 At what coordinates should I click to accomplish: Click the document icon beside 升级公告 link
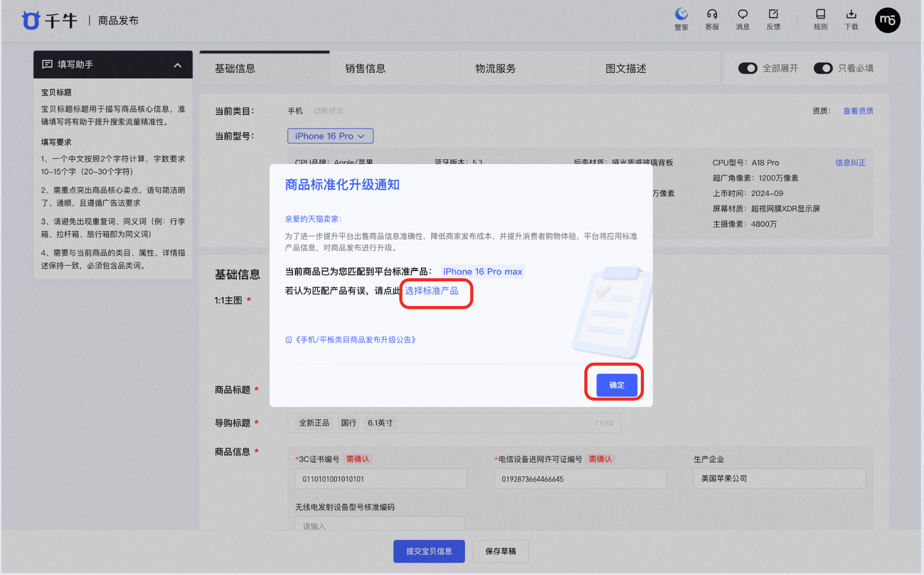tap(288, 340)
